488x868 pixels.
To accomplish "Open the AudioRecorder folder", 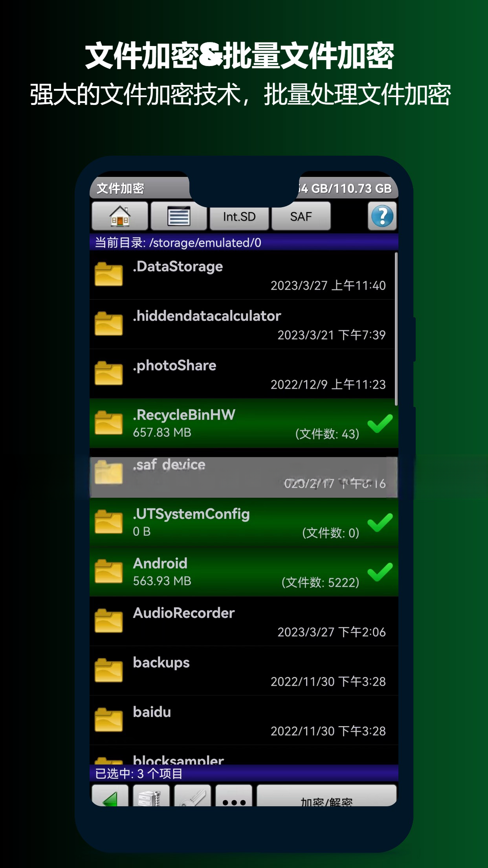I will (244, 622).
